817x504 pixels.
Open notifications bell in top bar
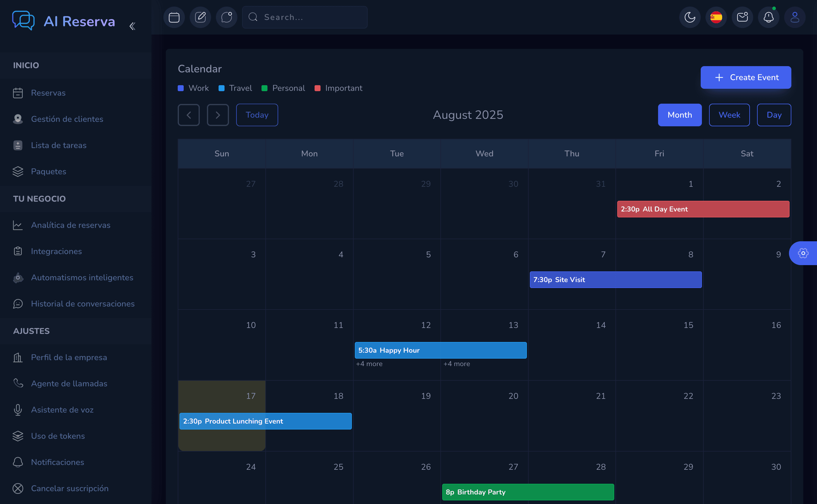(768, 17)
